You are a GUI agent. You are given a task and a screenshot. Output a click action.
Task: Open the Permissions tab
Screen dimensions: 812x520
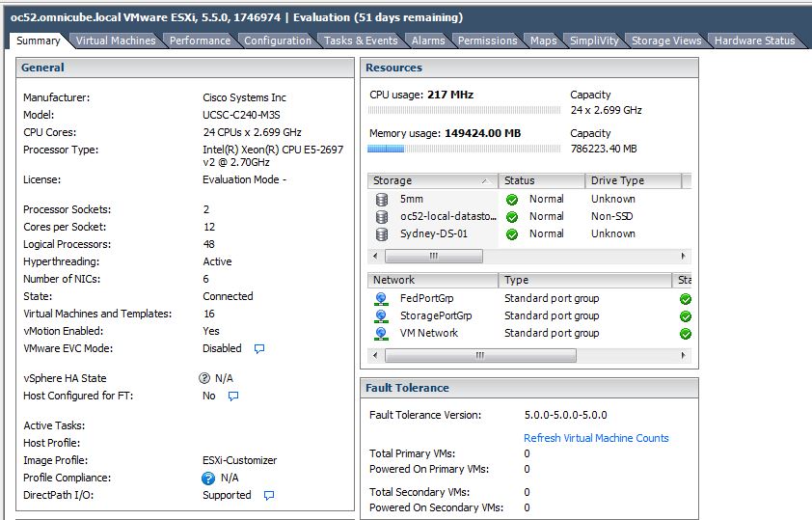coord(487,41)
